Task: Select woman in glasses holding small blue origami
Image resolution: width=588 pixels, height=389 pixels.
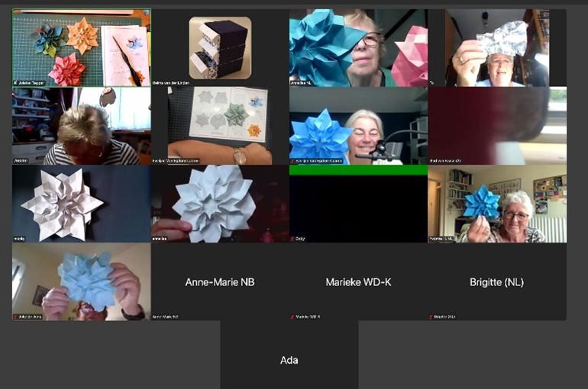Action: click(x=497, y=204)
